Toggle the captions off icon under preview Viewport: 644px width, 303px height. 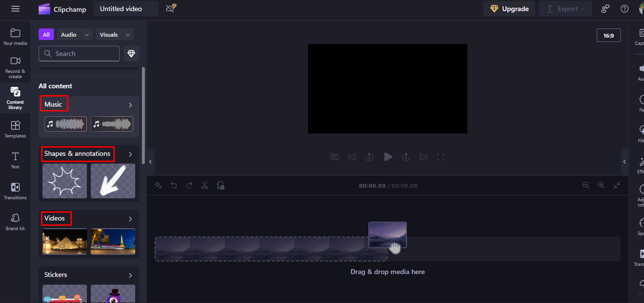click(335, 157)
